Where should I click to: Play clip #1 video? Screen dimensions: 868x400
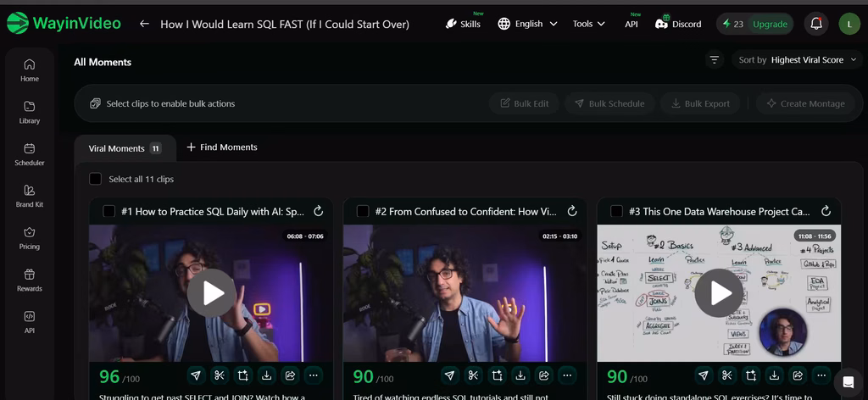click(x=211, y=293)
